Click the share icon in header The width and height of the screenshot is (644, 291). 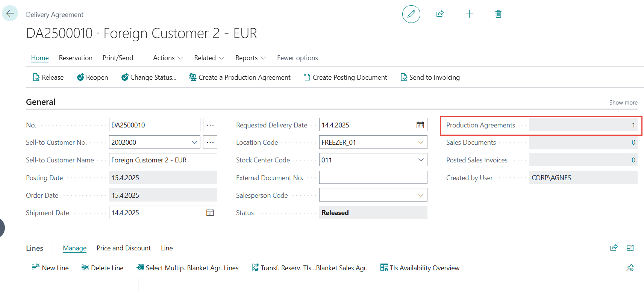[440, 14]
